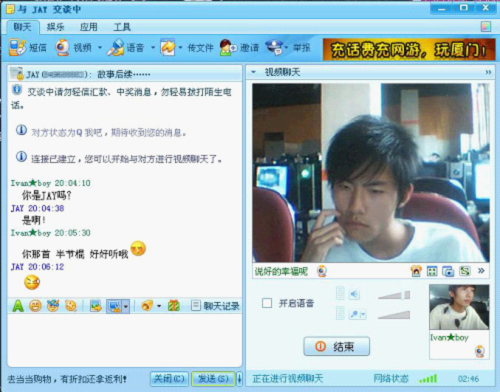
Task: Click the 邀请 invite friend icon
Action: tap(228, 48)
